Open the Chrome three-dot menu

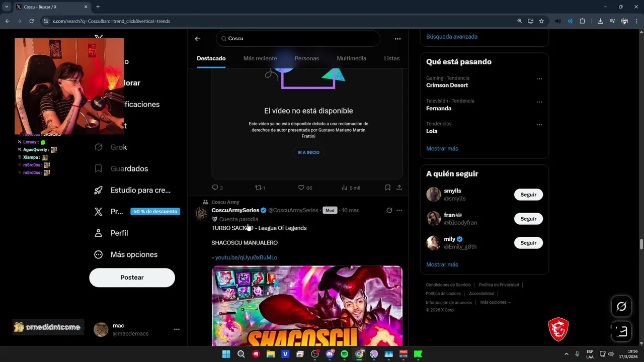point(636,21)
